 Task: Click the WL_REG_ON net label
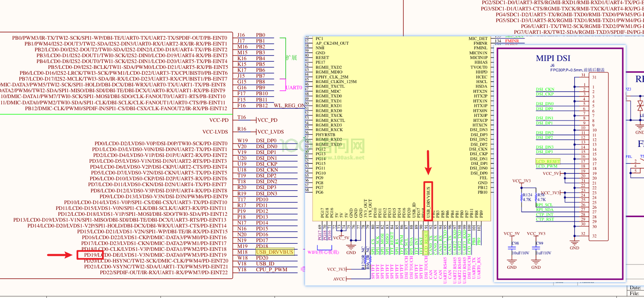[290, 106]
